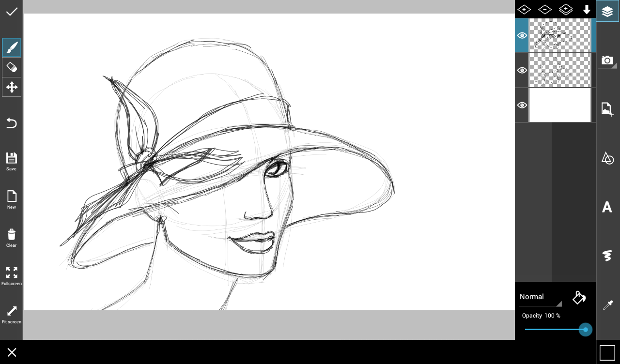Add a new layer
Viewport: 620px width, 364px height.
524,9
